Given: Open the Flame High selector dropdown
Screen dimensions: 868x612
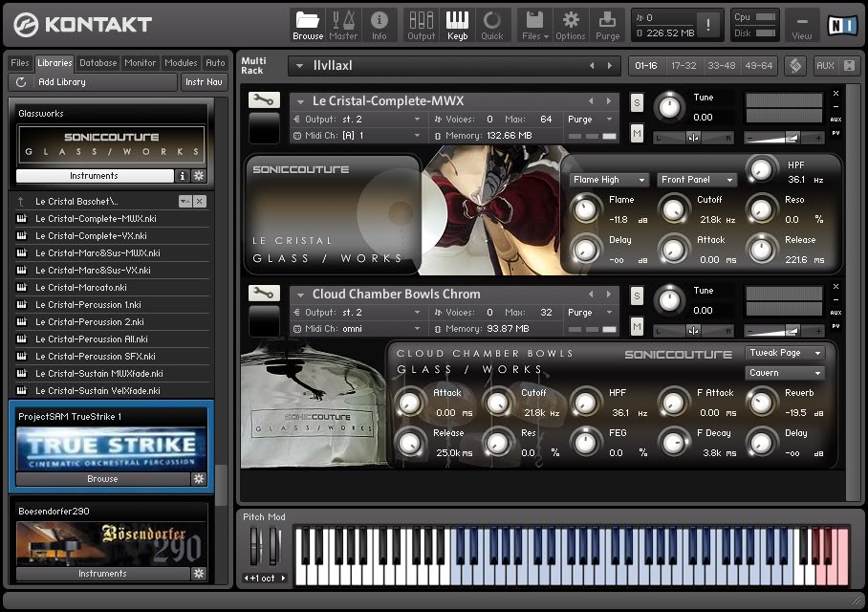Looking at the screenshot, I should [608, 180].
